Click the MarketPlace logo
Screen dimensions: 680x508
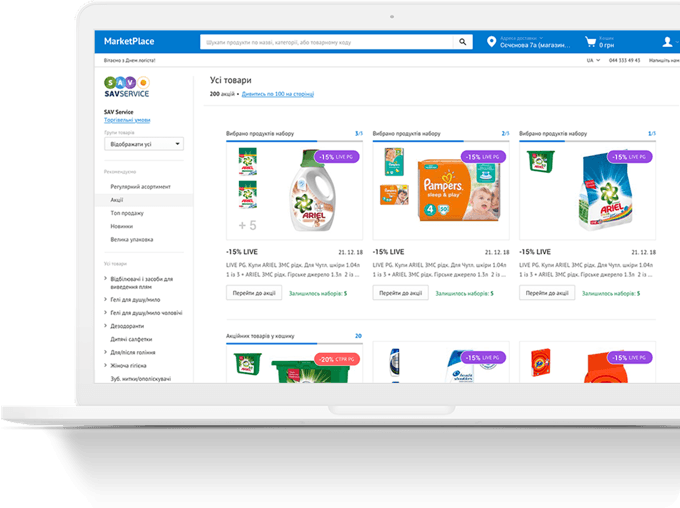(129, 41)
